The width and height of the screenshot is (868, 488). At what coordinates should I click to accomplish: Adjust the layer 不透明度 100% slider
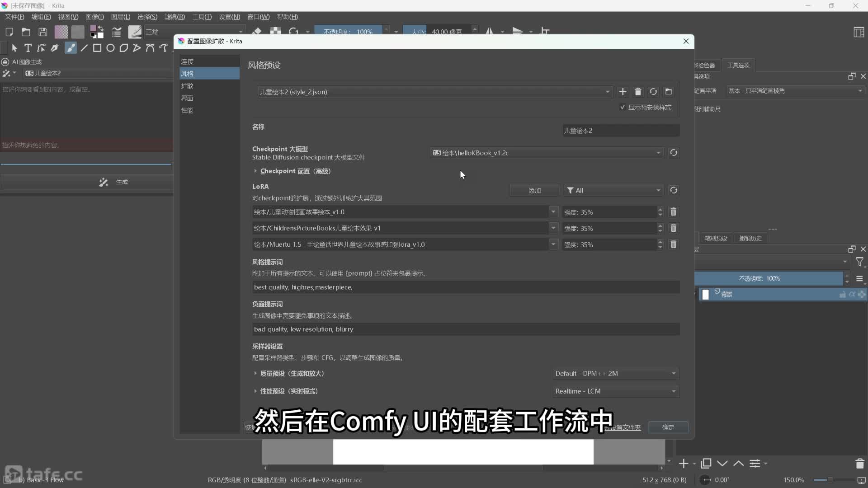tap(769, 279)
